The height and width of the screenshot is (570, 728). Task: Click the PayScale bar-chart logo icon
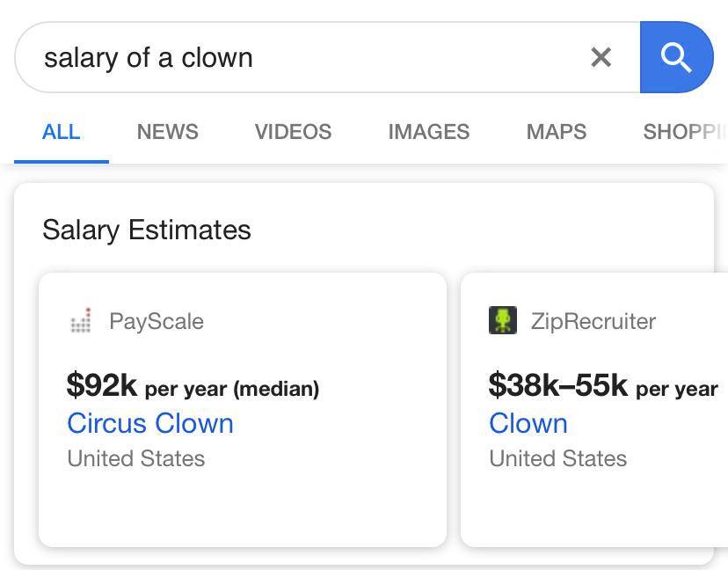[80, 322]
